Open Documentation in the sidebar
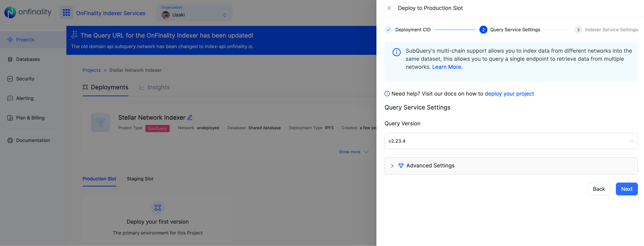Viewport: 644px width, 246px height. coord(33,140)
